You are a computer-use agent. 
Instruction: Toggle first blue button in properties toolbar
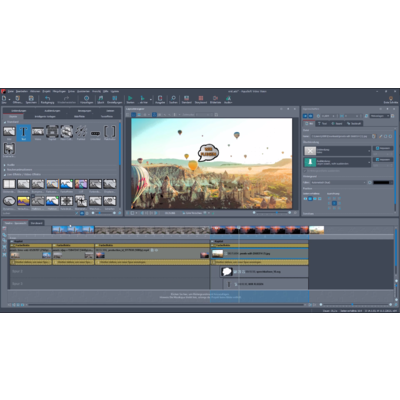point(305,116)
